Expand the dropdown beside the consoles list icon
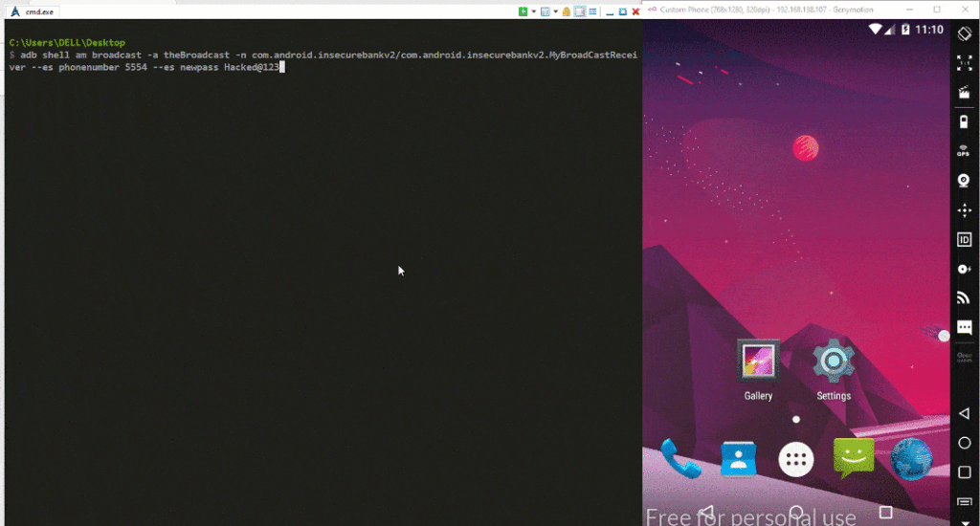This screenshot has height=526, width=980. click(556, 11)
